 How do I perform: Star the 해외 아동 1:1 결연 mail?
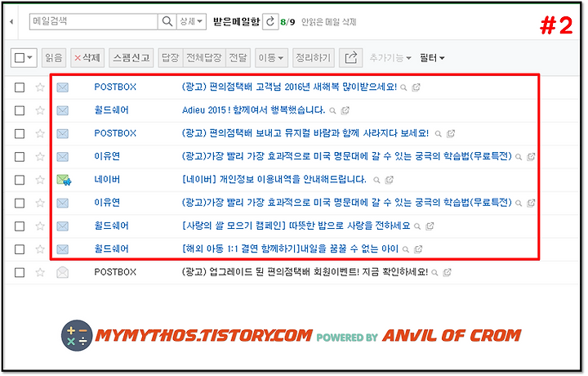[x=40, y=249]
